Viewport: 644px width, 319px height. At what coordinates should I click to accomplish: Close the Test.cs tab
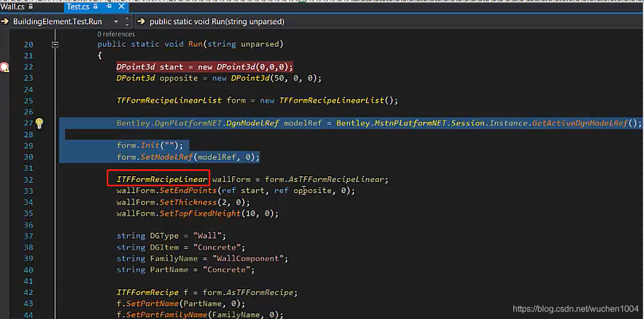pos(122,7)
